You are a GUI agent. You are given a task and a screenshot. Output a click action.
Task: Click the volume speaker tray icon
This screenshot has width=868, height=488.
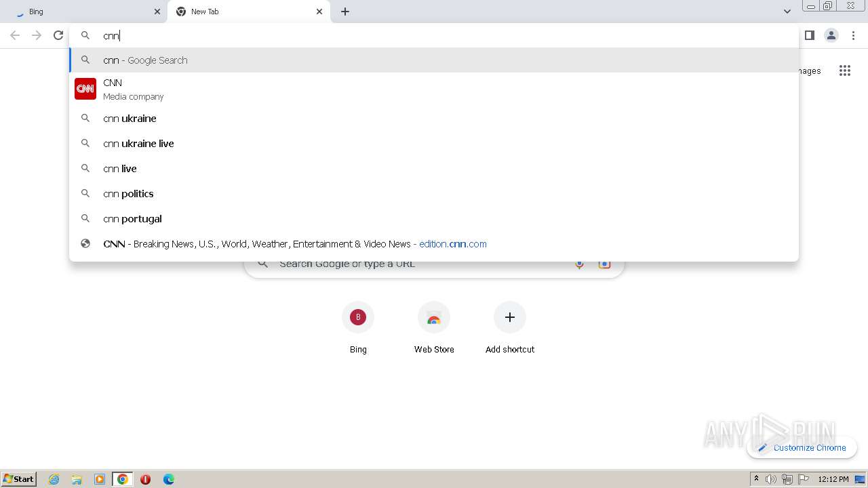click(x=771, y=479)
